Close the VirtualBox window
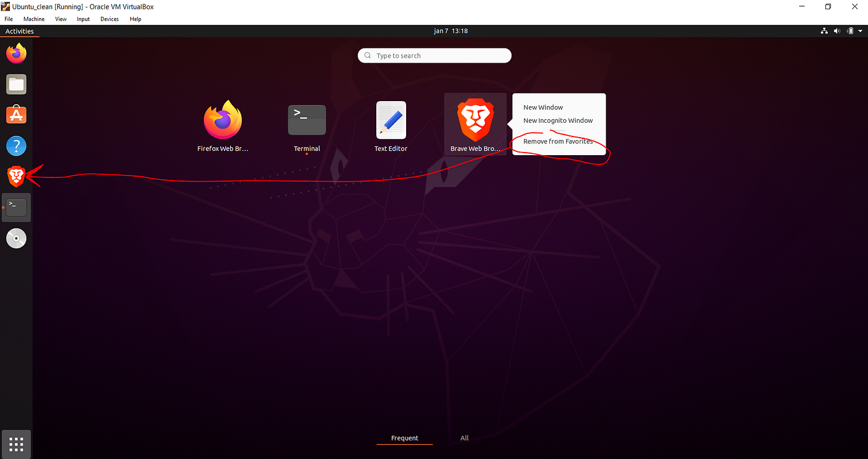Viewport: 868px width, 459px height. pyautogui.click(x=855, y=6)
